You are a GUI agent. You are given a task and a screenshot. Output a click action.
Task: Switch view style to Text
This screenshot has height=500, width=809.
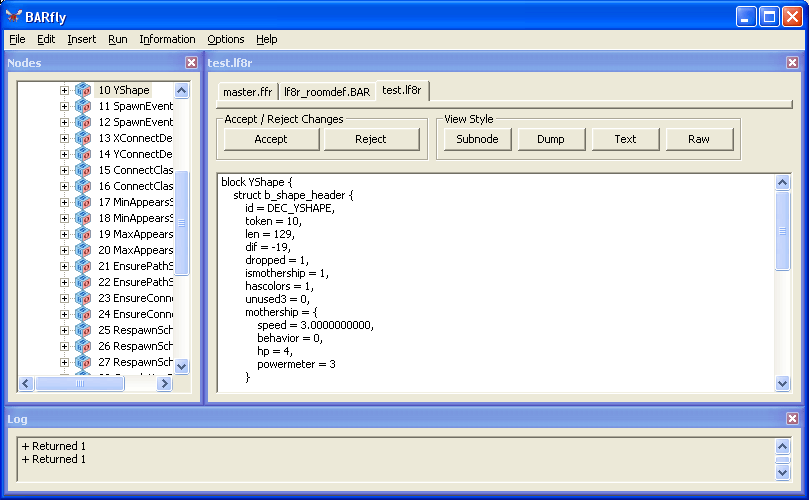pos(625,139)
